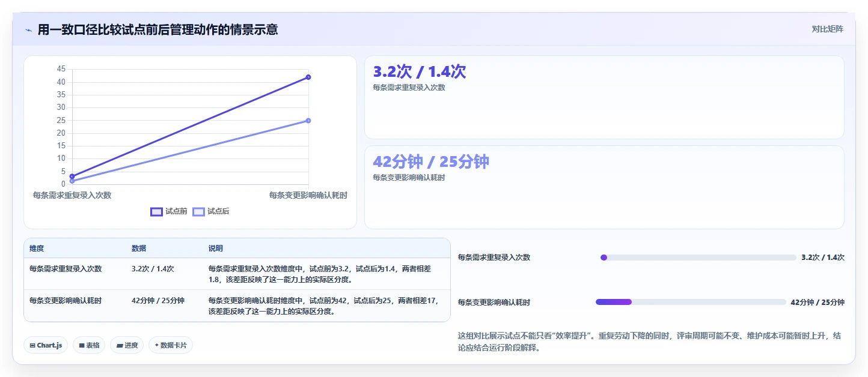Screen dimensions: 868x377
Task: Click the 表格 tag chip
Action: point(89,345)
